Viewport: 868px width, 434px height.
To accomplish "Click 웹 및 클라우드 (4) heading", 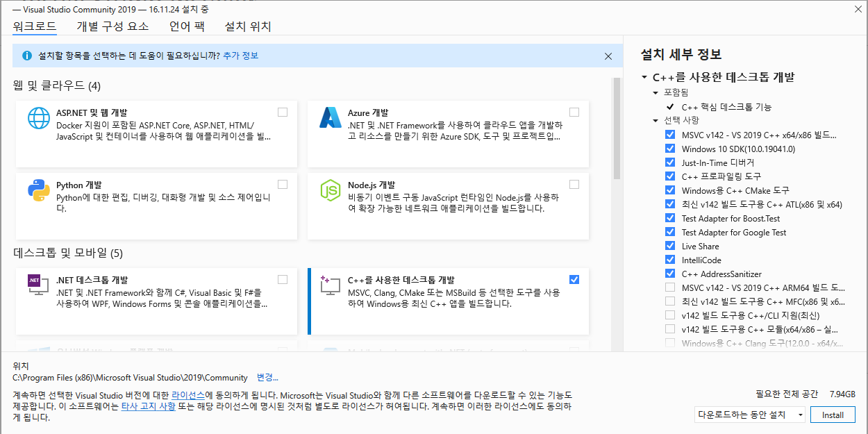I will coord(57,85).
